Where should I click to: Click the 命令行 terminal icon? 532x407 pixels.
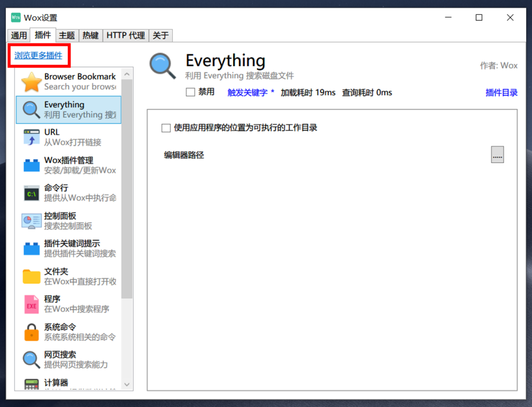[31, 193]
